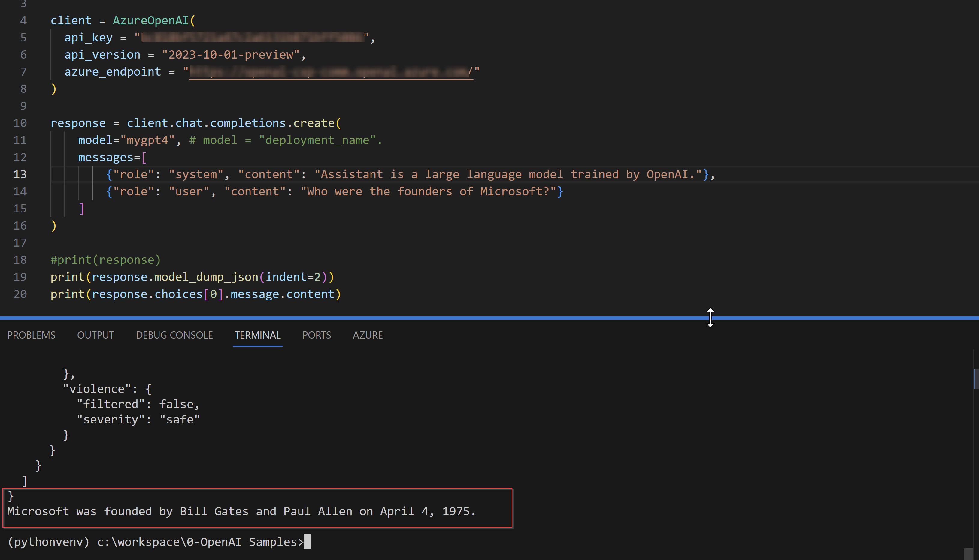Screen dimensions: 979x560
Task: Click the system message text 'Assistant is a large language model'
Action: point(441,174)
